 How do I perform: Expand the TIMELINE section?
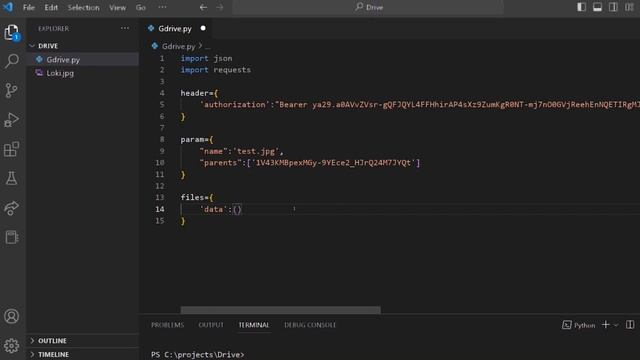(83, 354)
